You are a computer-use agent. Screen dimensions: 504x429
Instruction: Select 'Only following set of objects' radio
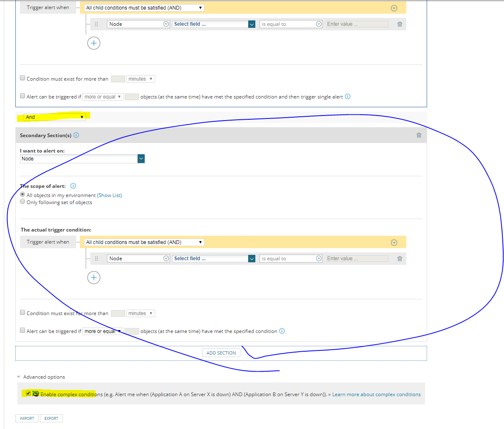pyautogui.click(x=22, y=201)
